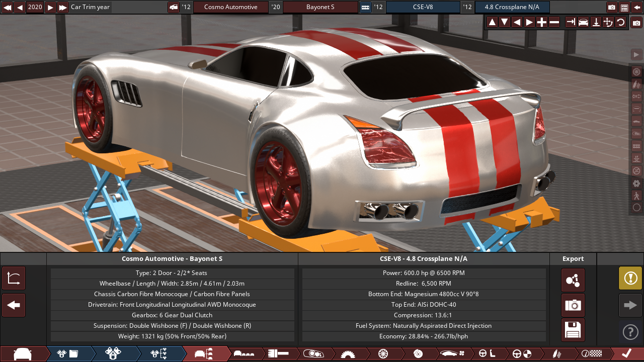Open the engine variant tab
The height and width of the screenshot is (362, 644).
[x=113, y=353]
